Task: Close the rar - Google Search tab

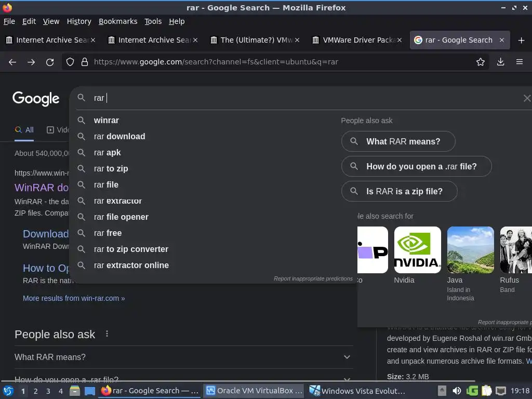Action: 502,40
